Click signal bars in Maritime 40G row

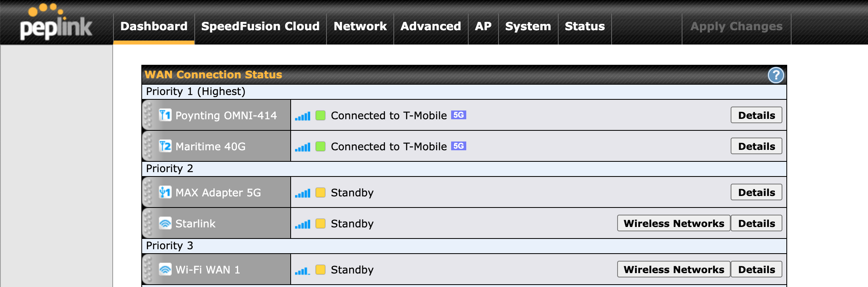click(303, 147)
